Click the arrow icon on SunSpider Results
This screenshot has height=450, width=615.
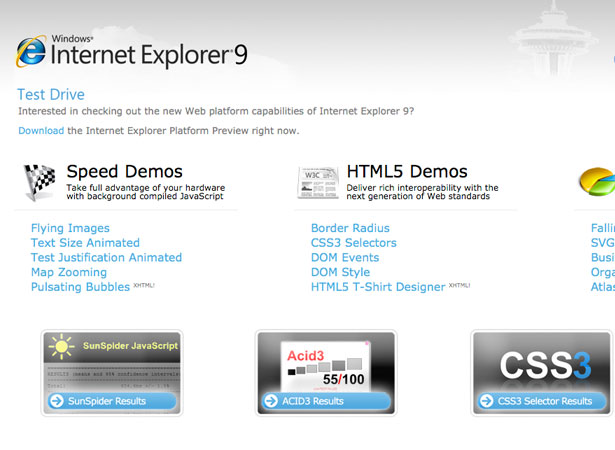click(57, 401)
